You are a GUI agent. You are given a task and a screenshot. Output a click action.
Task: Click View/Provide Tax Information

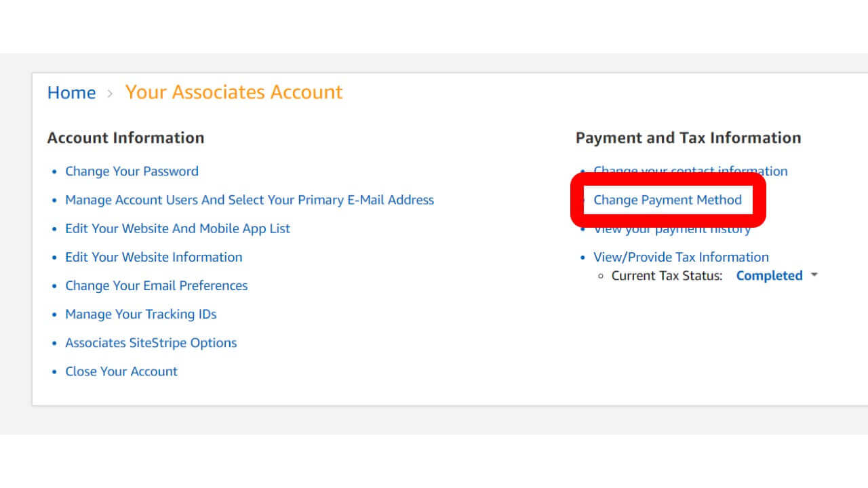681,257
